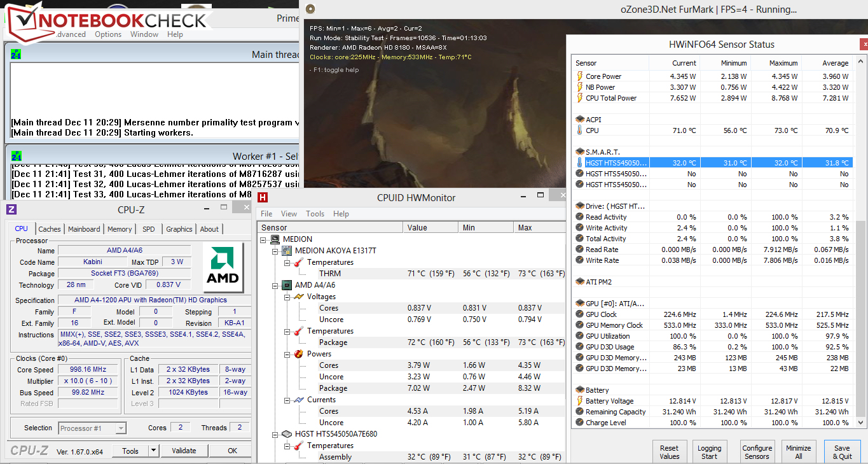Screen dimensions: 868x464
Task: Click the red HWMonitor title bar icon
Action: [x=263, y=198]
